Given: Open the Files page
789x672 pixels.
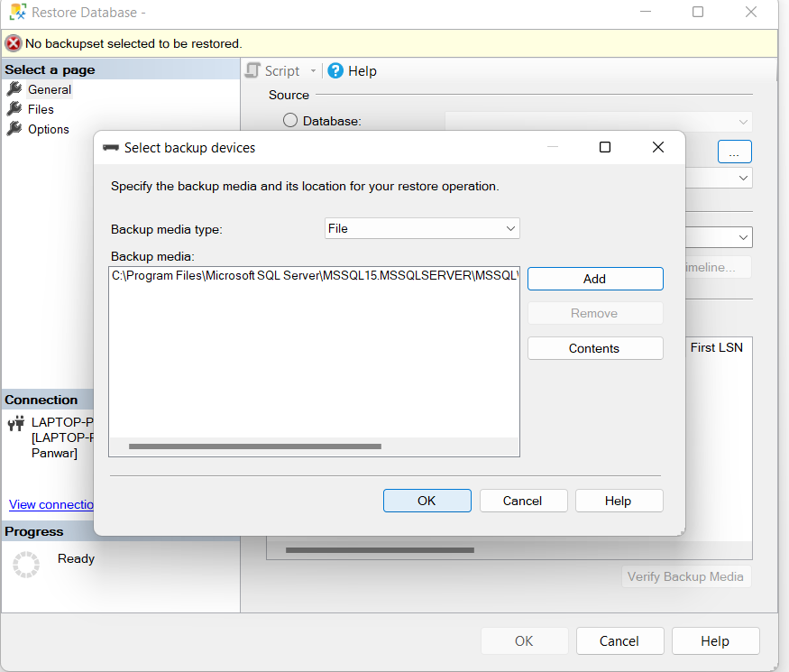Looking at the screenshot, I should [x=41, y=109].
